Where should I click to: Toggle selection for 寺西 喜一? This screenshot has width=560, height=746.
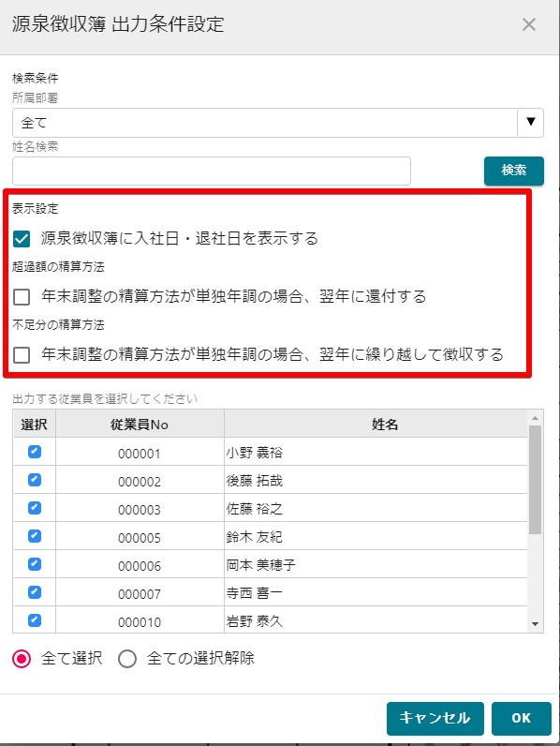tap(35, 592)
